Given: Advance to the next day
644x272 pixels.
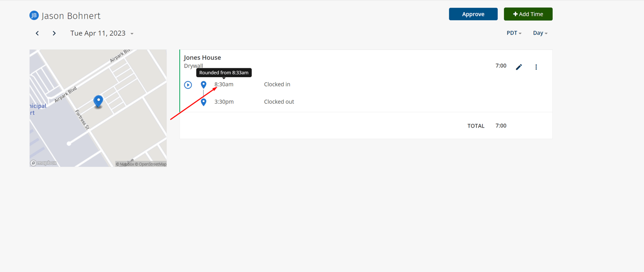Looking at the screenshot, I should pos(54,33).
